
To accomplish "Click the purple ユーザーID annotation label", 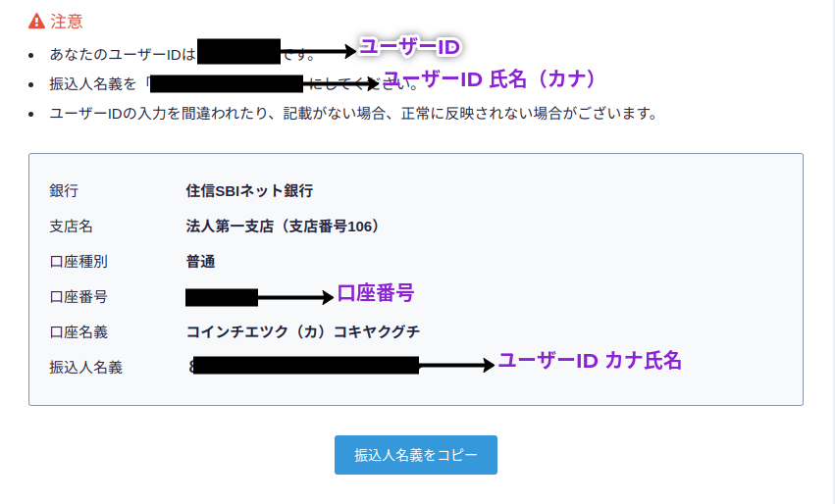I will 410,47.
